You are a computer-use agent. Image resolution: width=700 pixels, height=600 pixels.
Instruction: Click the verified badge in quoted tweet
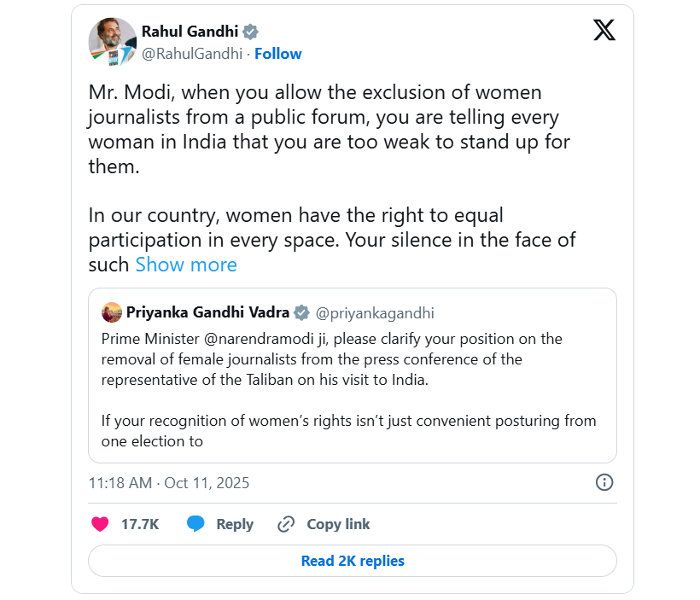click(x=302, y=312)
